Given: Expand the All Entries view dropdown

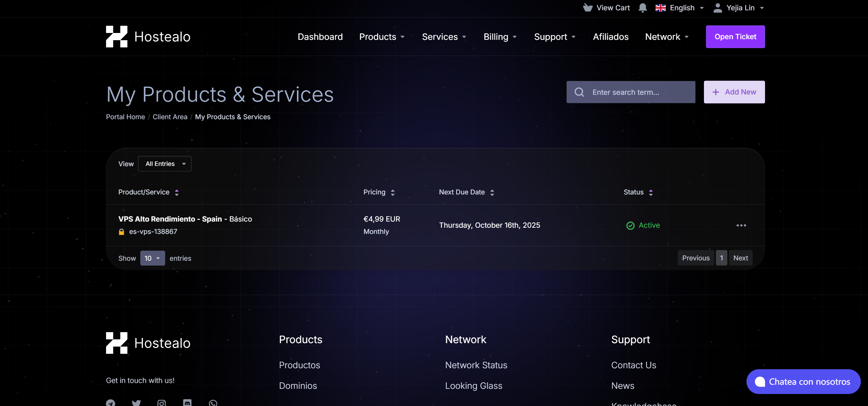Looking at the screenshot, I should [x=165, y=164].
